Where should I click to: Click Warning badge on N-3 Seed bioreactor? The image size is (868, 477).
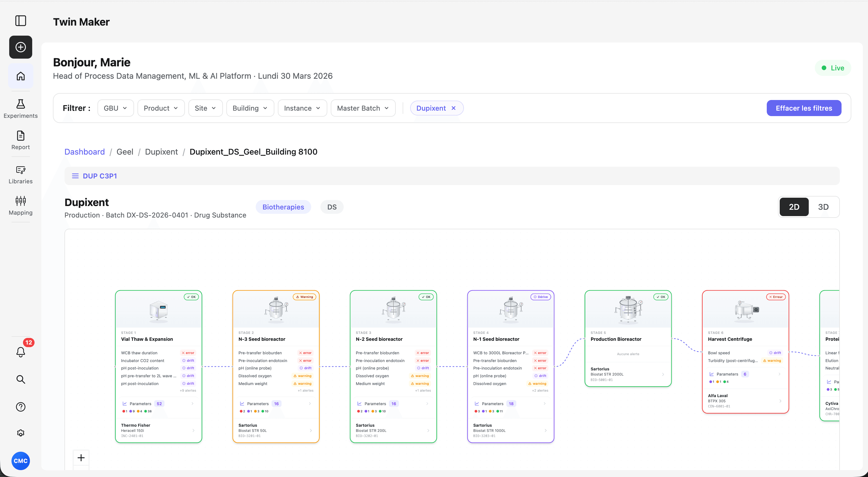305,297
